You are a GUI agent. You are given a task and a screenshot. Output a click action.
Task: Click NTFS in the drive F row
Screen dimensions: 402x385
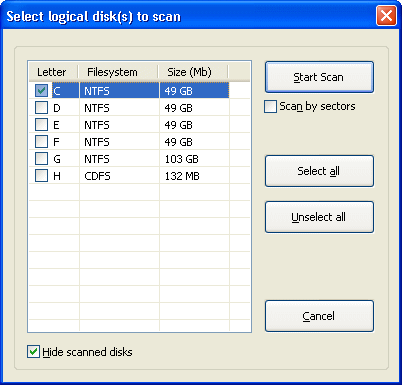97,142
